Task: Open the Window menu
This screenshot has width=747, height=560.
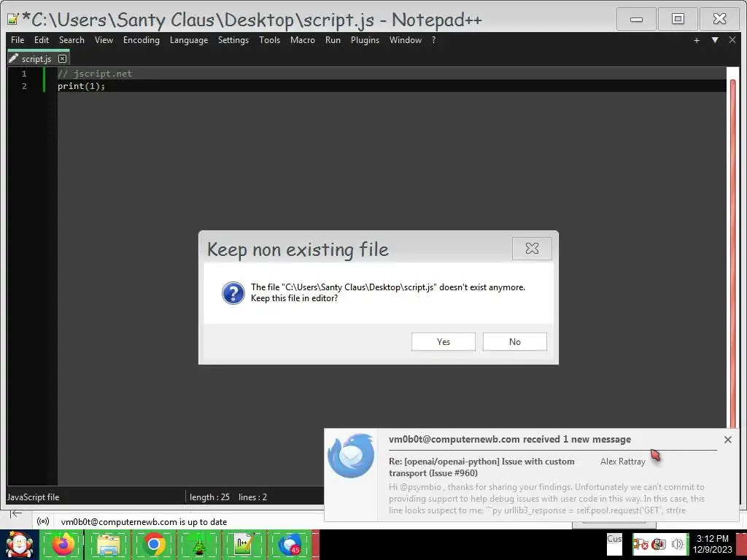Action: [x=406, y=40]
